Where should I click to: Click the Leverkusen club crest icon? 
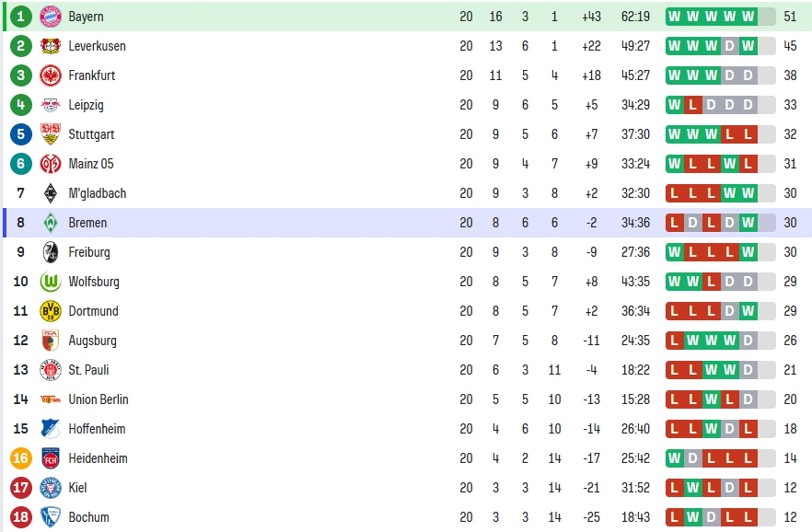click(x=51, y=46)
